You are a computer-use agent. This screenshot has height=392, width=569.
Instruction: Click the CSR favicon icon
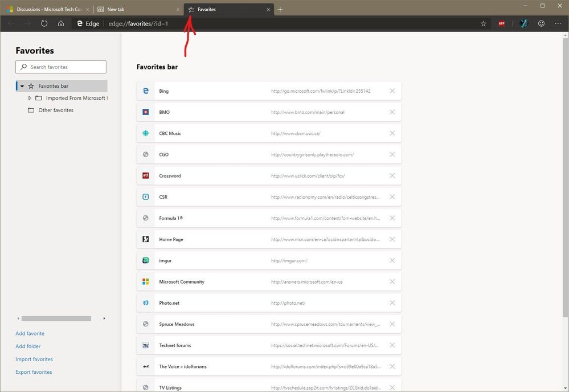(x=145, y=197)
